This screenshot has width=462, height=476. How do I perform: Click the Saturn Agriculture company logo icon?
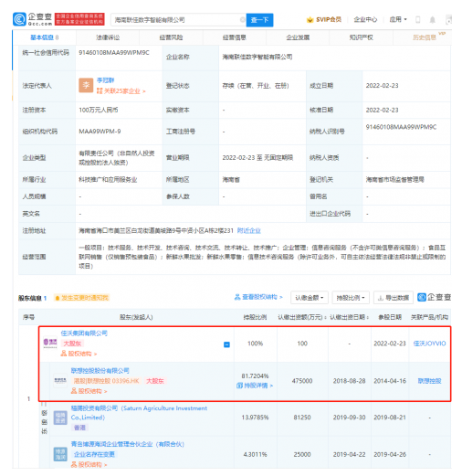click(x=60, y=418)
